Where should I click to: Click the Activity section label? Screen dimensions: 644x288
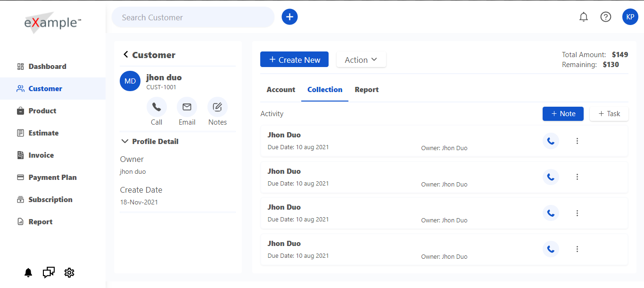pyautogui.click(x=272, y=114)
